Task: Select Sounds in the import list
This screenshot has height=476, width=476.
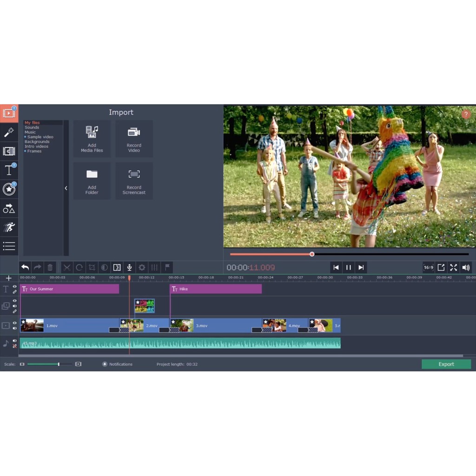Action: [x=32, y=127]
